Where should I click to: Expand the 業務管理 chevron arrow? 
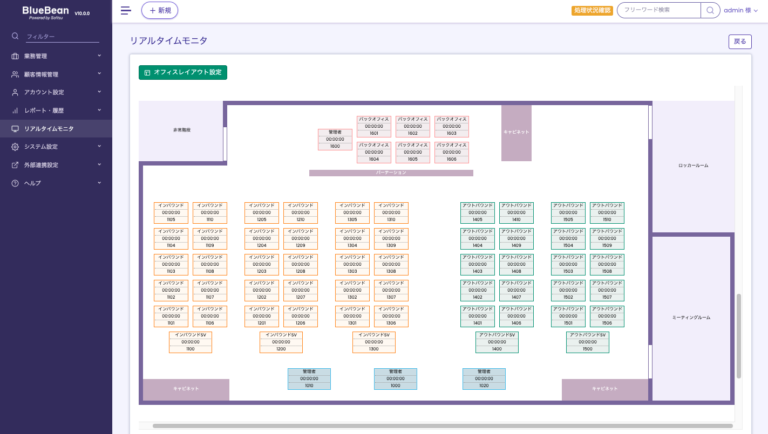pyautogui.click(x=100, y=56)
